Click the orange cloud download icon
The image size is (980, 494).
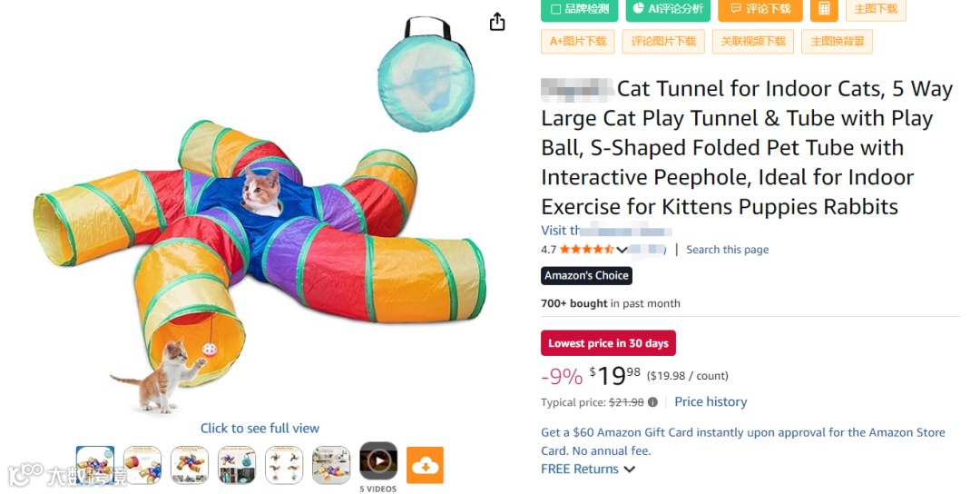coord(425,465)
